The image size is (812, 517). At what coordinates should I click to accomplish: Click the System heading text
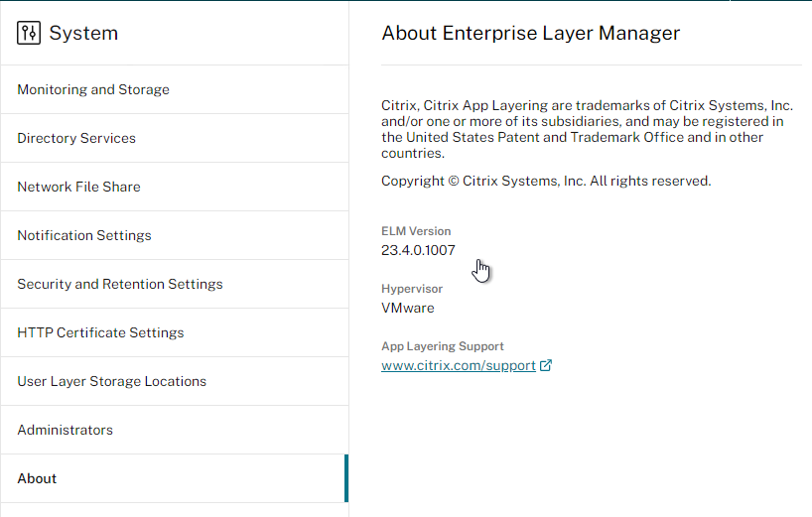[x=83, y=33]
